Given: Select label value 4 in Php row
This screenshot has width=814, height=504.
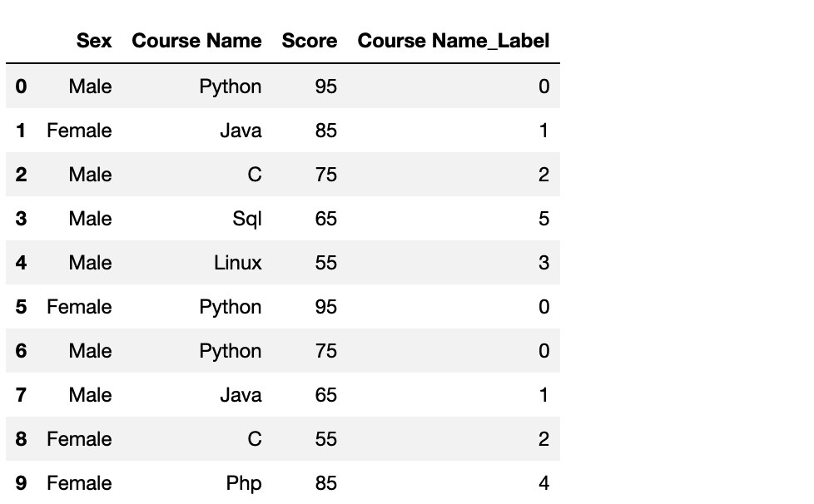Looking at the screenshot, I should (x=544, y=483).
